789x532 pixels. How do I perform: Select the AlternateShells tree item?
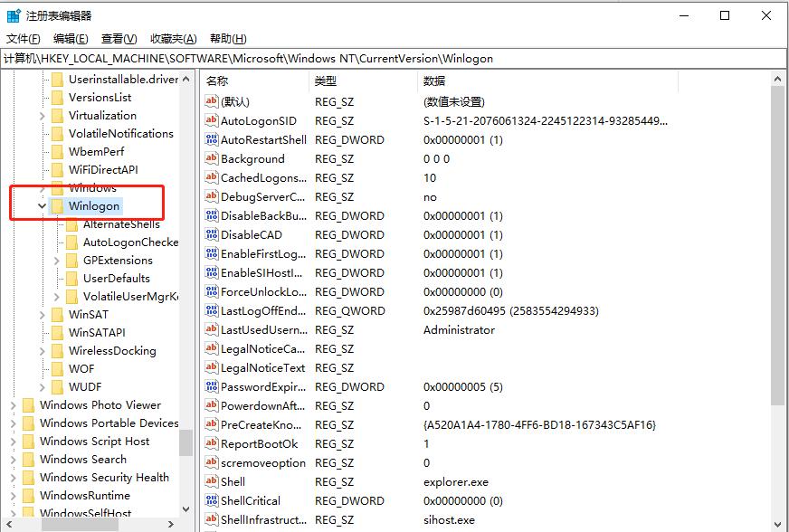[x=121, y=223]
